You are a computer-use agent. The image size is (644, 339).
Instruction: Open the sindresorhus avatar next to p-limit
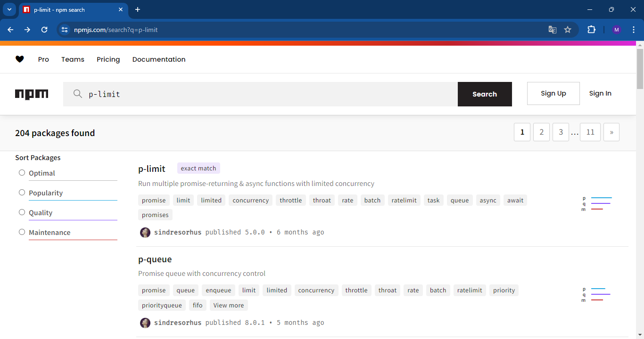coord(145,232)
